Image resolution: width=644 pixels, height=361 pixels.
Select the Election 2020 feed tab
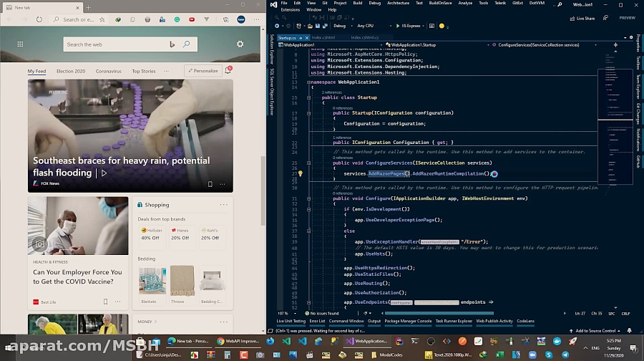[x=71, y=71]
